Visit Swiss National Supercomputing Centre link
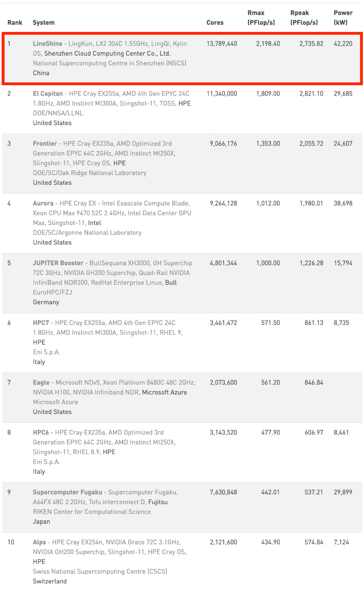The width and height of the screenshot is (364, 591). tap(100, 571)
